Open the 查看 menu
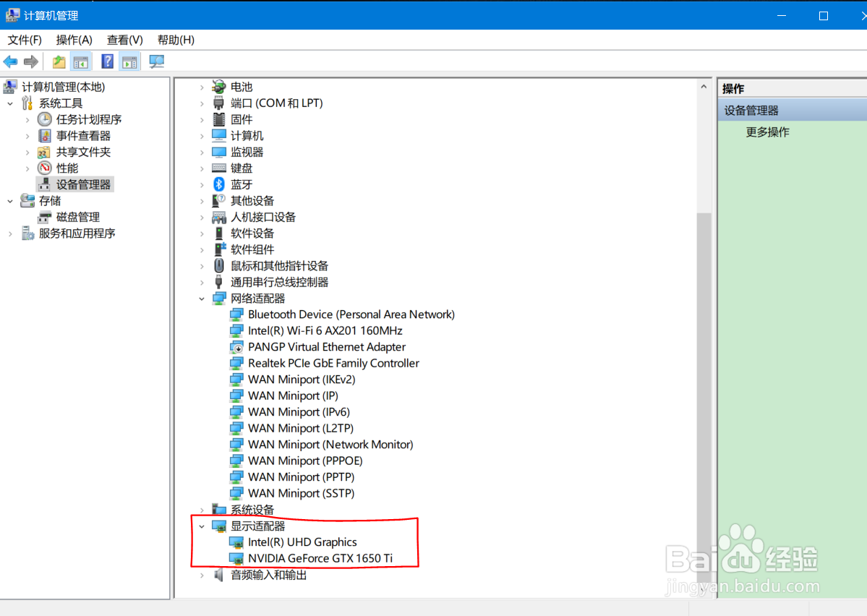The width and height of the screenshot is (867, 616). [x=123, y=40]
